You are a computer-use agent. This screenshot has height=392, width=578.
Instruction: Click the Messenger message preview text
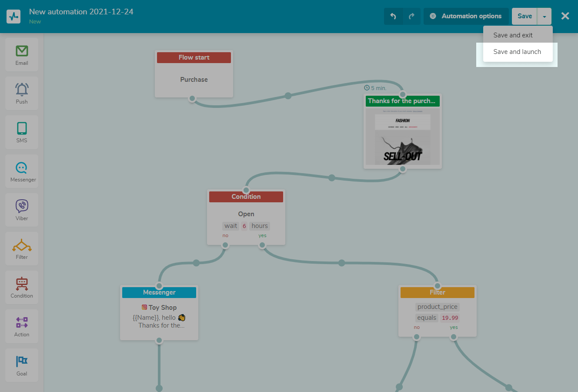click(159, 322)
